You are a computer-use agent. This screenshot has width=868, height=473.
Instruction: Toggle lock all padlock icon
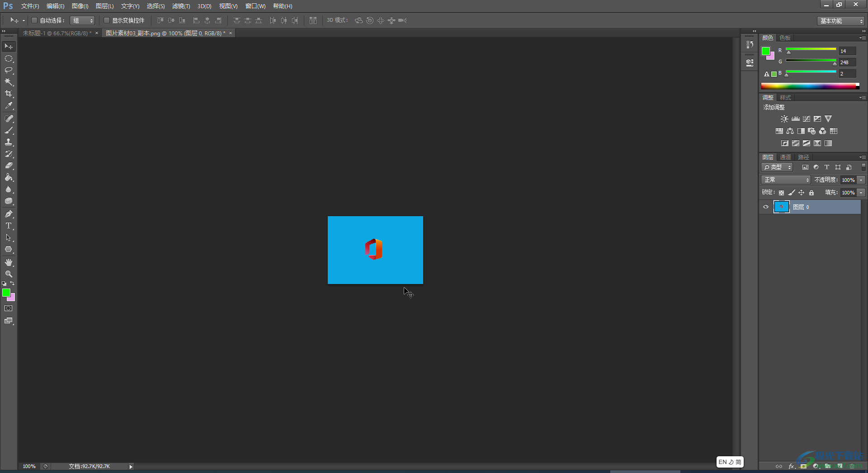(811, 193)
